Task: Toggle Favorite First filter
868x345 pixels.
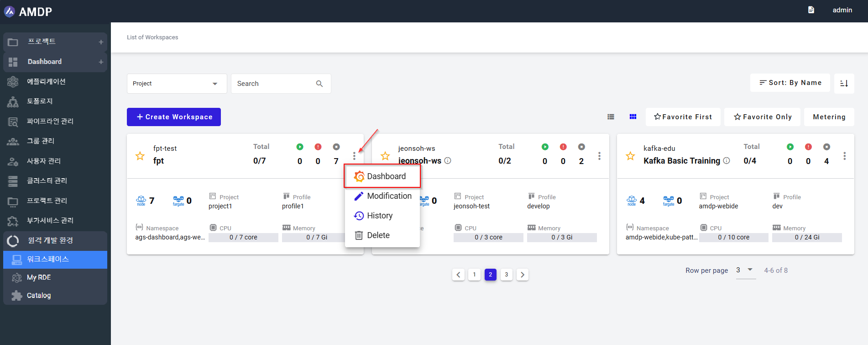Action: [x=683, y=117]
